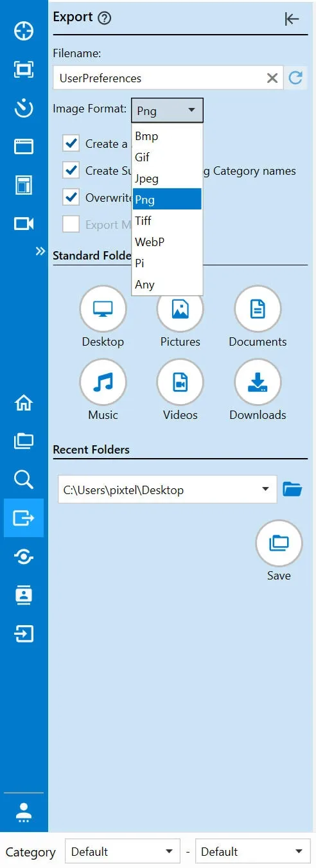Screen dimensions: 316x868
Task: Clear the filename with X icon
Action: [x=272, y=78]
